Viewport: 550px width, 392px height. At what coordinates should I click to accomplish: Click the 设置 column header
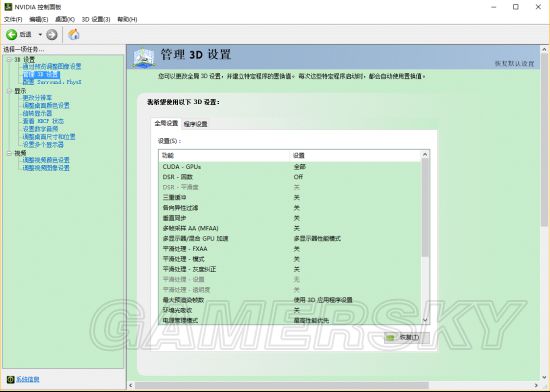point(356,155)
